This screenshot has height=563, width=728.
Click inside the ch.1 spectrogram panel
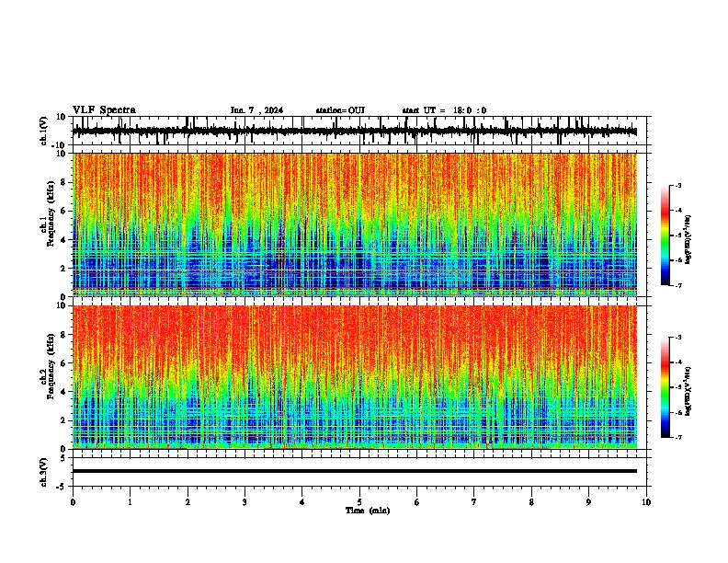pyautogui.click(x=355, y=224)
